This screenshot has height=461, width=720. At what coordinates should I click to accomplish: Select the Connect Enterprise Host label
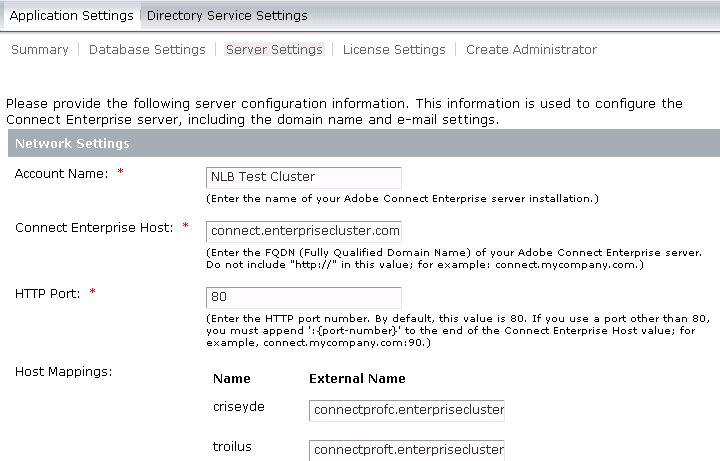(94, 228)
